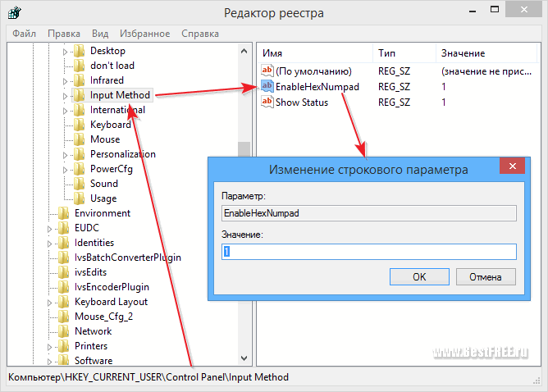Expand the EUDC registry key
This screenshot has height=392, width=548.
(51, 228)
